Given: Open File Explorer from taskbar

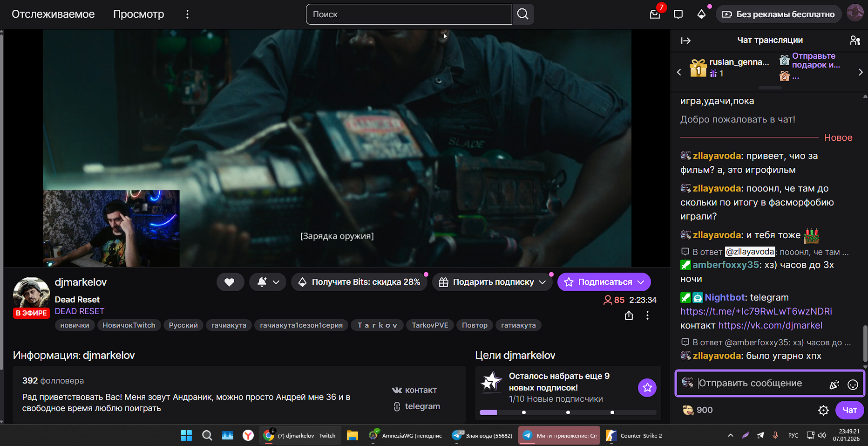Looking at the screenshot, I should coord(353,435).
